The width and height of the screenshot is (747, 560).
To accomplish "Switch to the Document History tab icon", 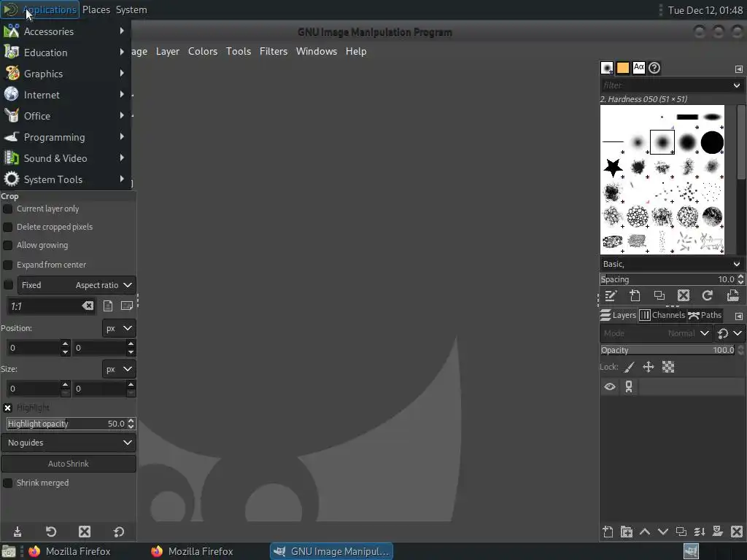I will point(654,68).
